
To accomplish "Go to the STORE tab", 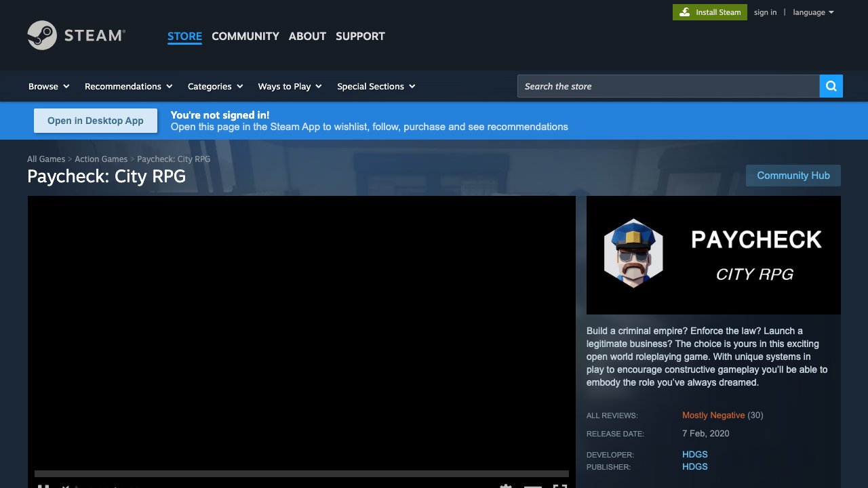I will click(184, 36).
